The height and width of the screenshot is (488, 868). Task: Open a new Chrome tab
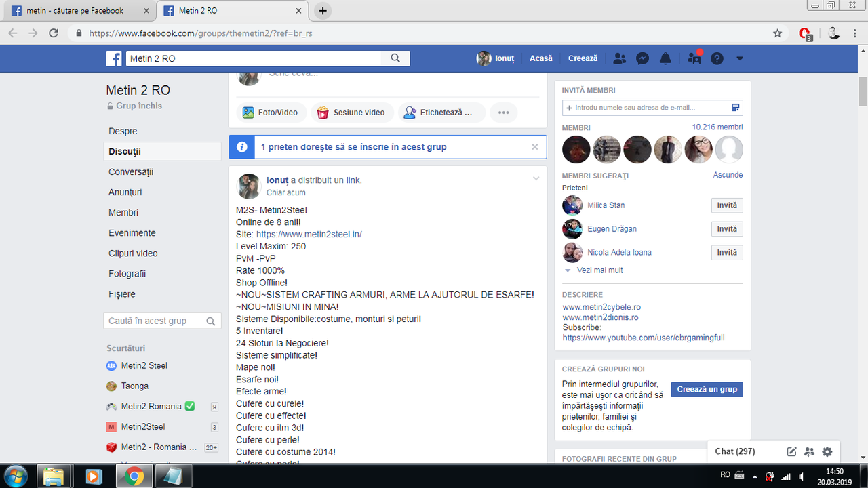(x=323, y=11)
